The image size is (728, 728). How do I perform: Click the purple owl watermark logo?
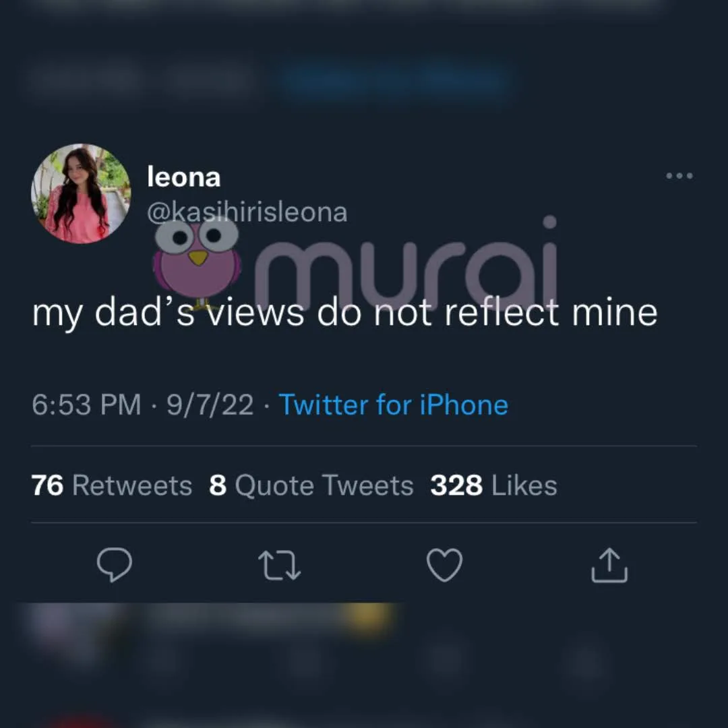pyautogui.click(x=197, y=260)
